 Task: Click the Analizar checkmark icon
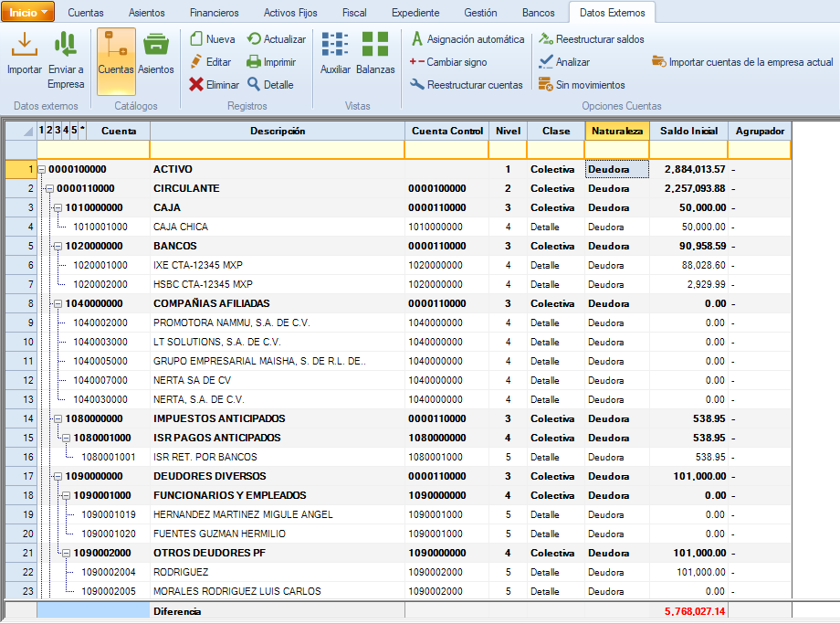tap(546, 61)
